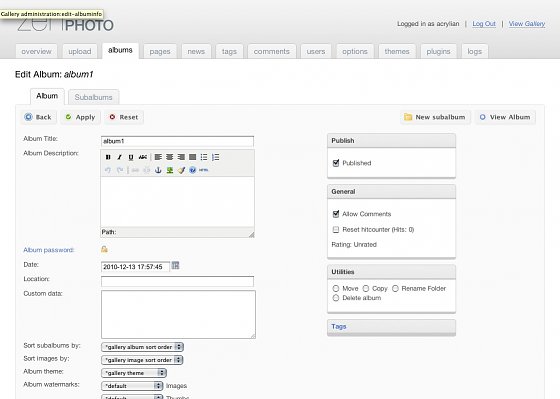Uncheck the Published checkbox
The height and width of the screenshot is (399, 560).
(336, 163)
